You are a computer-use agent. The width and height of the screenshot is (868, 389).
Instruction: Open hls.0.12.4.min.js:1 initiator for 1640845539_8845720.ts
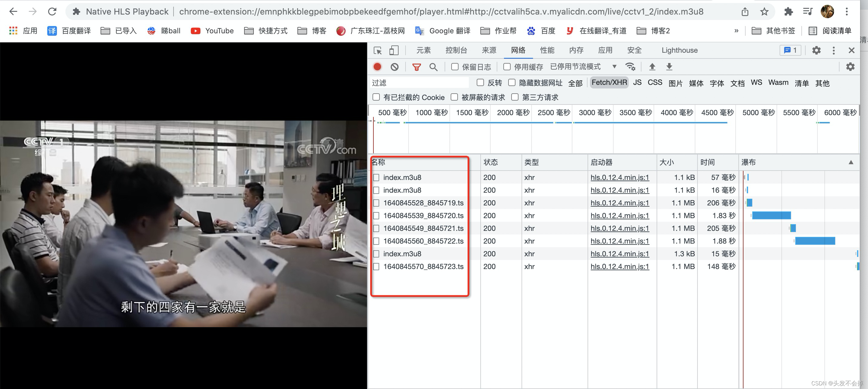coord(620,216)
